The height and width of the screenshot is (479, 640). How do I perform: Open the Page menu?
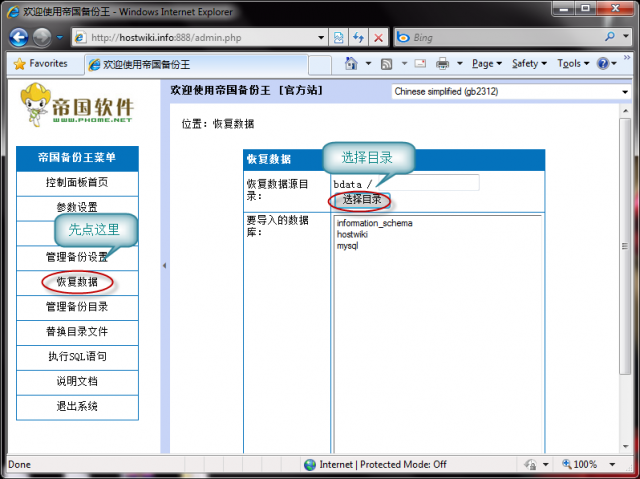[486, 64]
